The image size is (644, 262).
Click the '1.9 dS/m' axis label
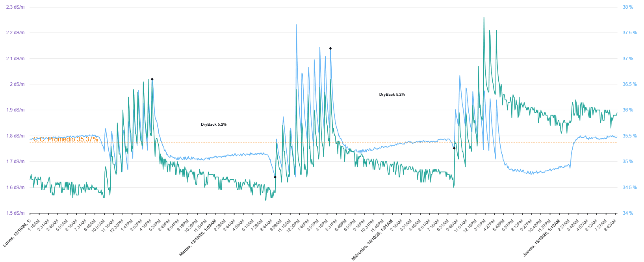coord(15,110)
